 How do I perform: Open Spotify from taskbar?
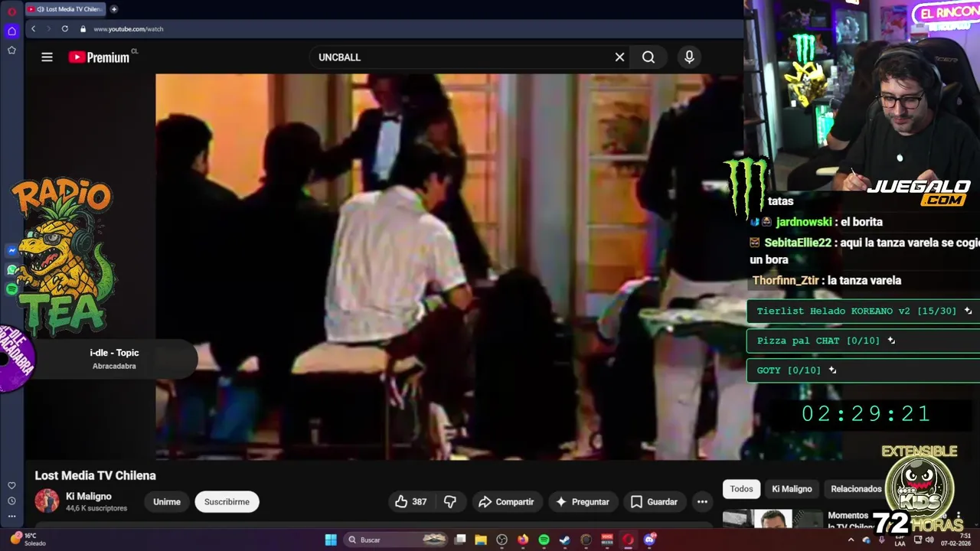[544, 540]
